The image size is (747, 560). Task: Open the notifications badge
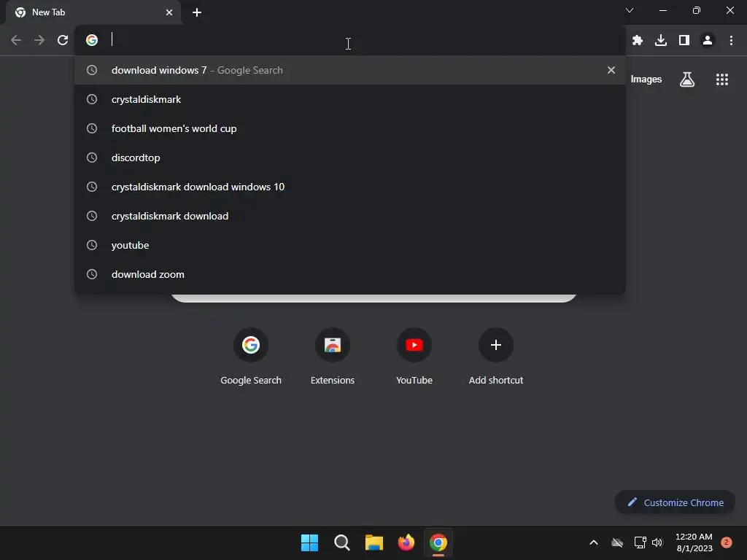pyautogui.click(x=726, y=542)
